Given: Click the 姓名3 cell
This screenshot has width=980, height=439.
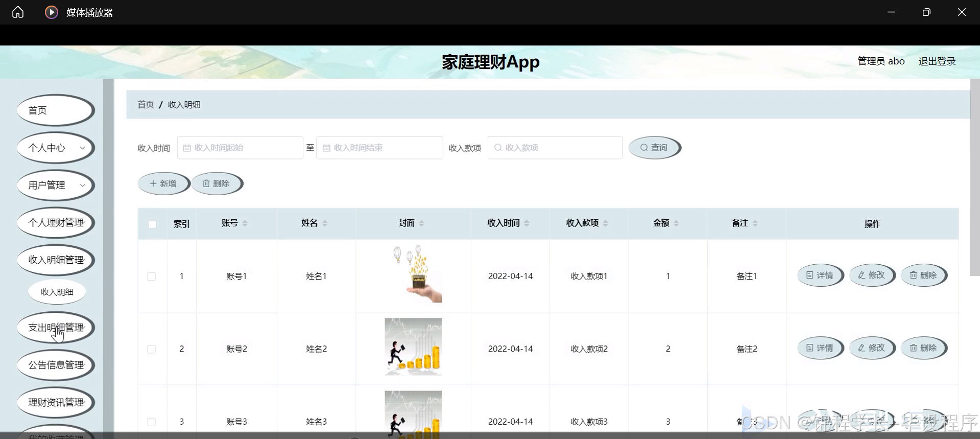Looking at the screenshot, I should pyautogui.click(x=316, y=422).
